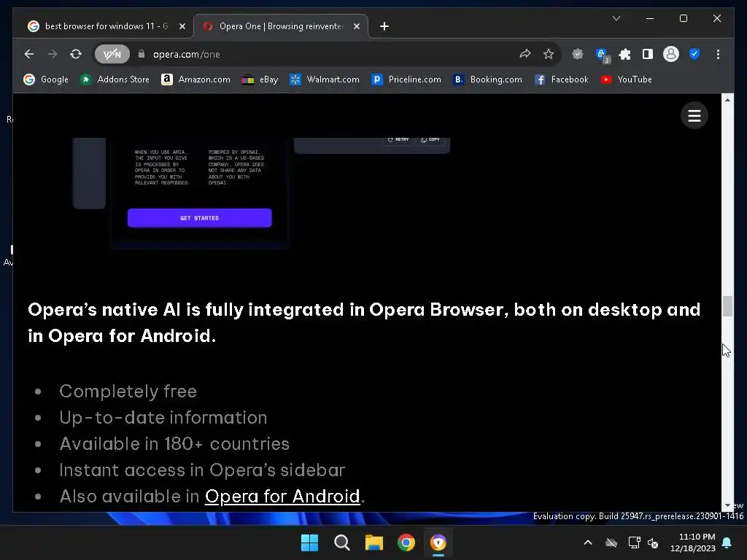Open the browser three-dot menu
This screenshot has height=560, width=747.
click(718, 54)
